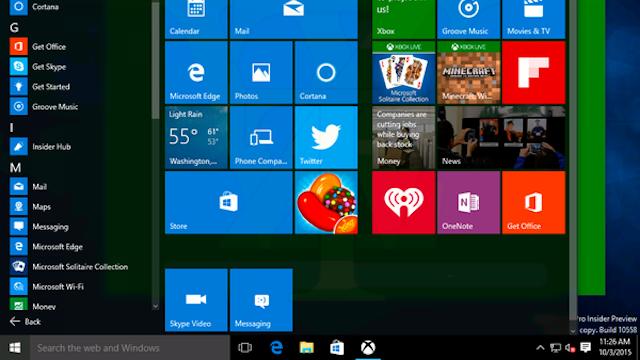Jump to letter I section header
Viewport: 640px width, 360px height.
pos(11,128)
